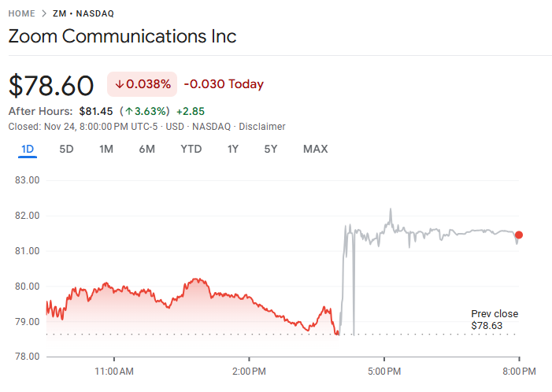
Task: Click the ZM • NASDAQ breadcrumb
Action: [x=83, y=13]
